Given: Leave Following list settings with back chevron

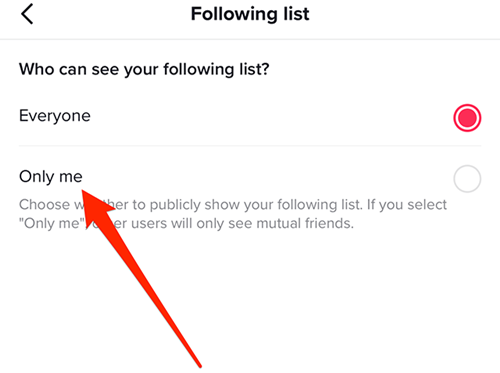Looking at the screenshot, I should point(27,14).
